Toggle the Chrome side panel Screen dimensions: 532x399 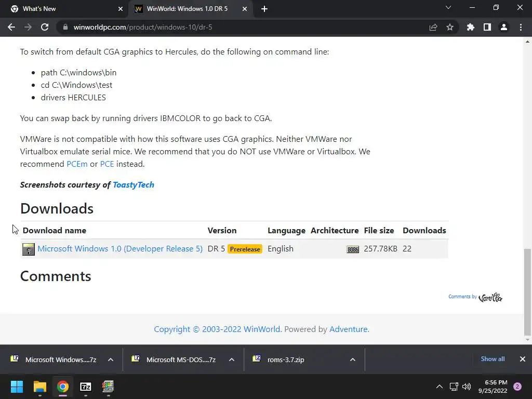(x=487, y=27)
